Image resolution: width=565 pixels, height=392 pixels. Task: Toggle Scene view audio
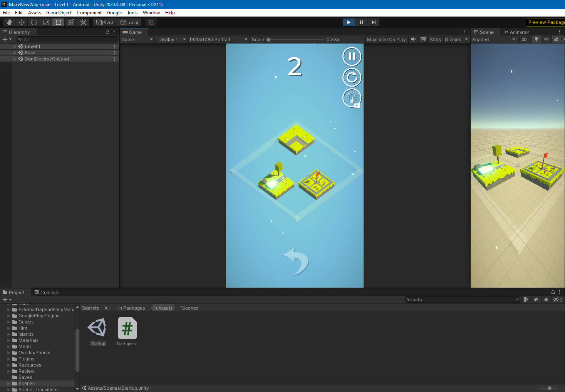tap(546, 39)
